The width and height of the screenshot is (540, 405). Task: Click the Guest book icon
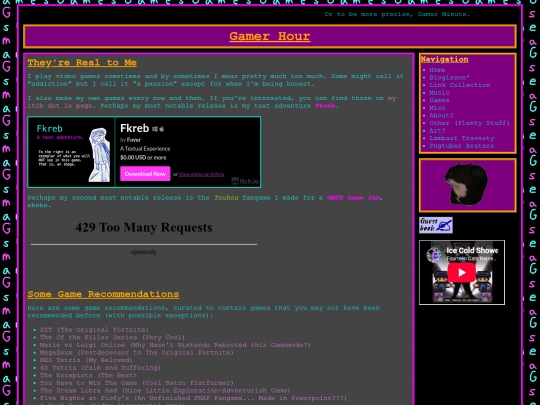tap(436, 225)
